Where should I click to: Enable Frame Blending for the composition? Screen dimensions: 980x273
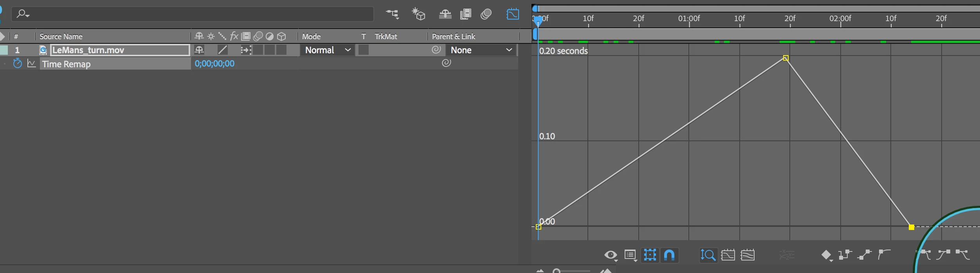tap(465, 14)
